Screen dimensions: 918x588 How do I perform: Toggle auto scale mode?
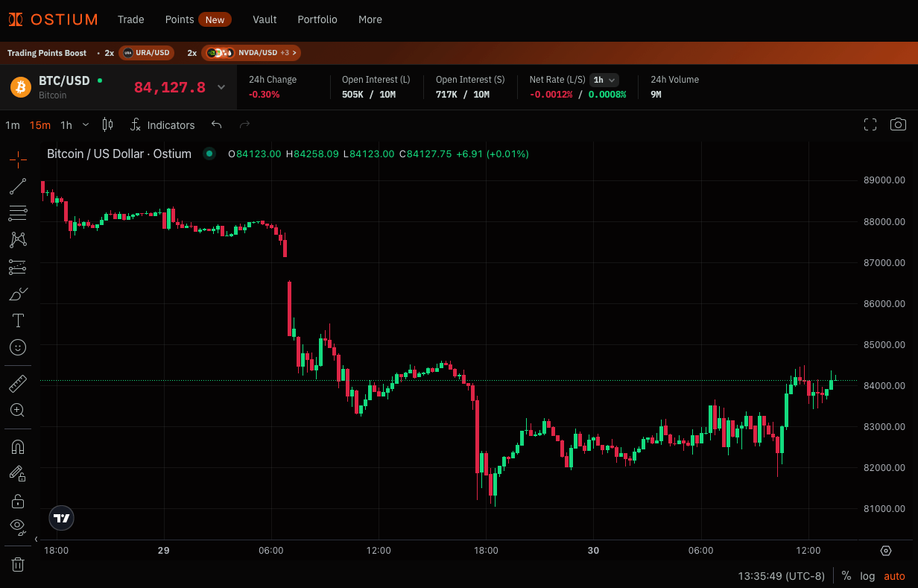tap(894, 576)
